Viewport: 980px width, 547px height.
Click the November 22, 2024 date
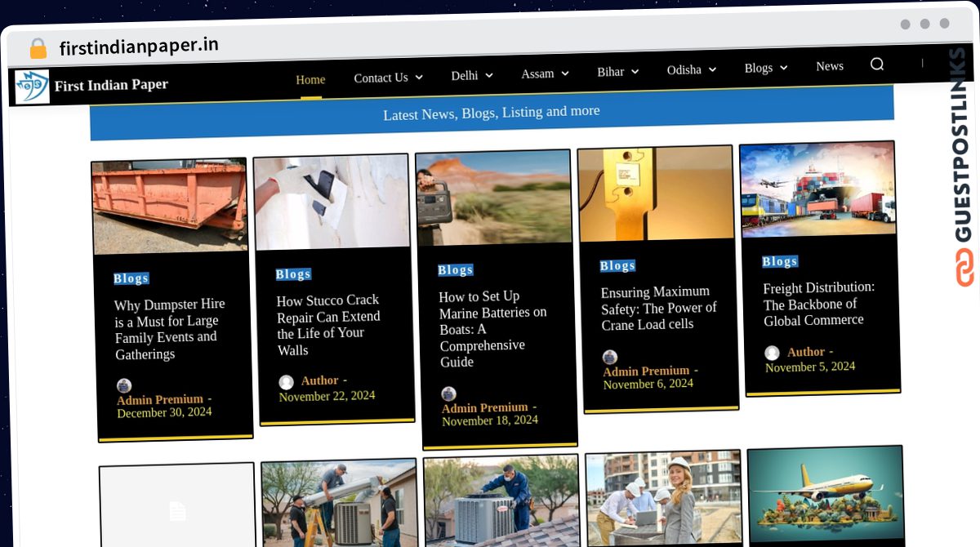click(x=327, y=396)
